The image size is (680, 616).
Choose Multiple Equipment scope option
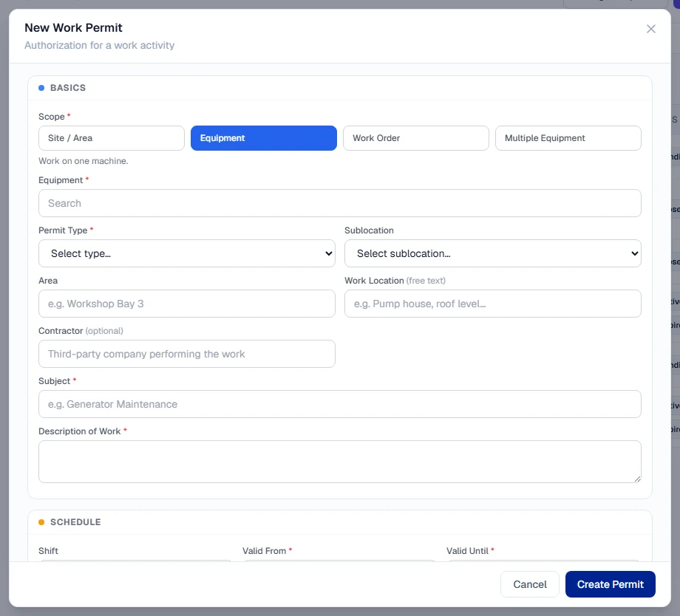(568, 138)
